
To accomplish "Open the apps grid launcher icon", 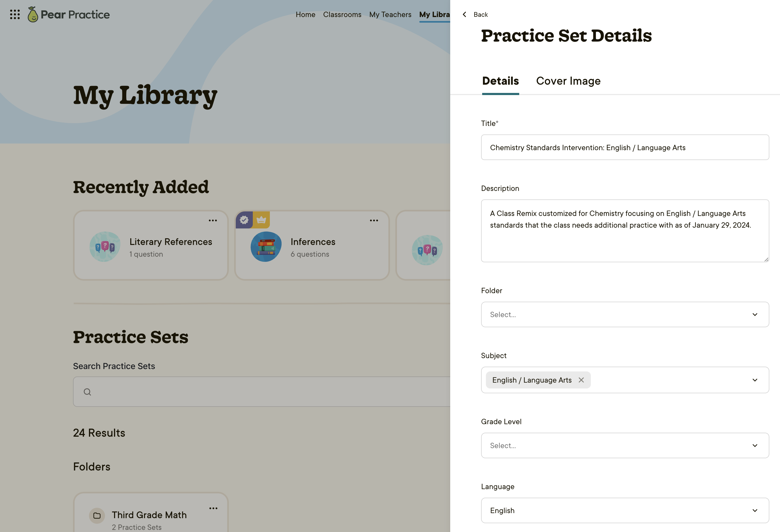I will coord(15,14).
